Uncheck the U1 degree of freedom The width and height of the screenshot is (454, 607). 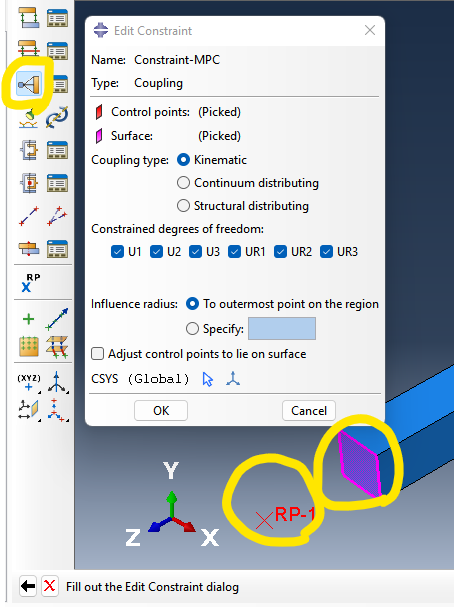(117, 252)
